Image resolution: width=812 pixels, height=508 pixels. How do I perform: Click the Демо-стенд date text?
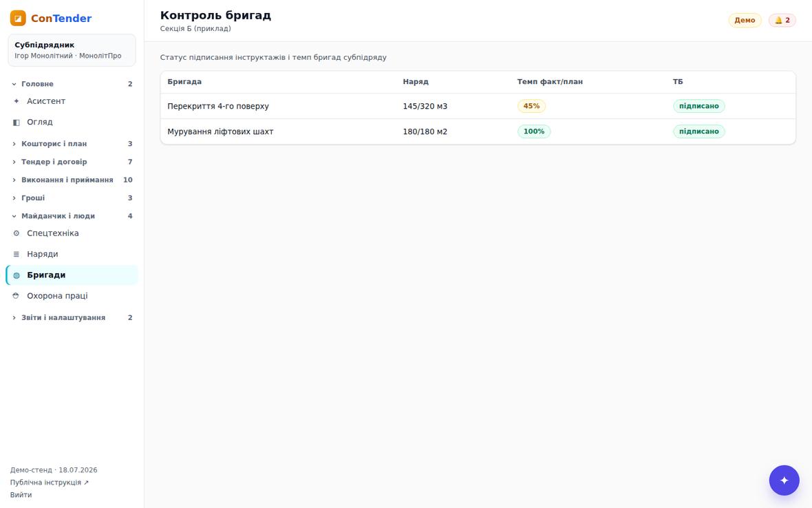54,470
